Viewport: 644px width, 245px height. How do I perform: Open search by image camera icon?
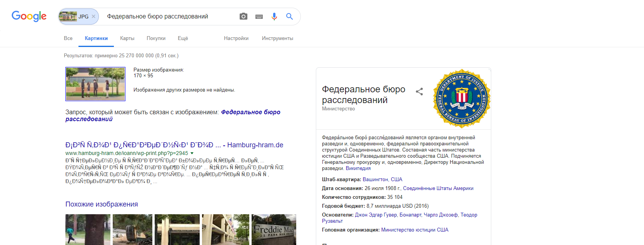point(244,17)
